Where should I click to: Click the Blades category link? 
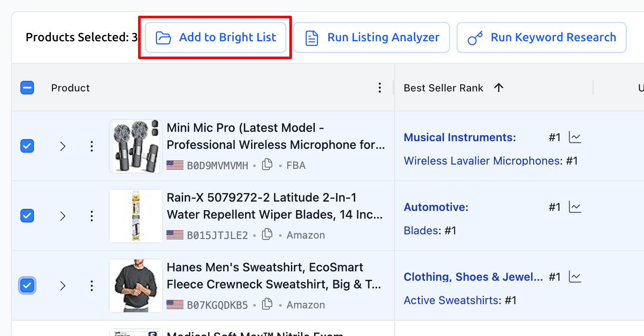421,230
